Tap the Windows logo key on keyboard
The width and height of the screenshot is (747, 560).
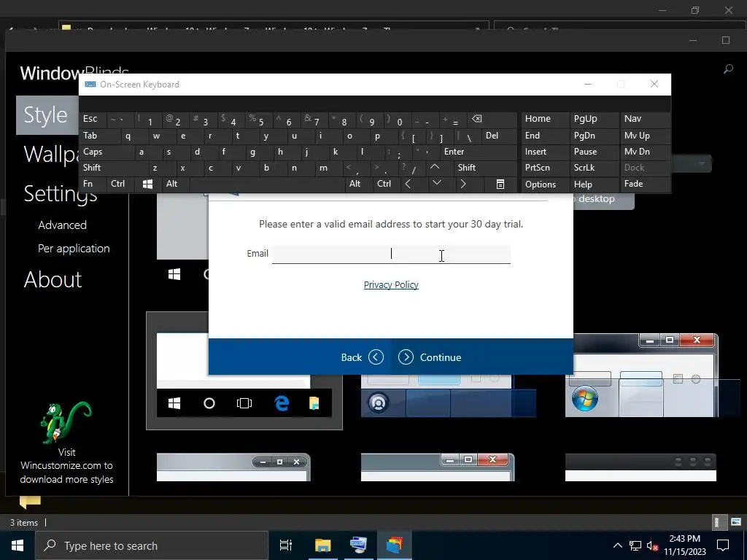(147, 184)
